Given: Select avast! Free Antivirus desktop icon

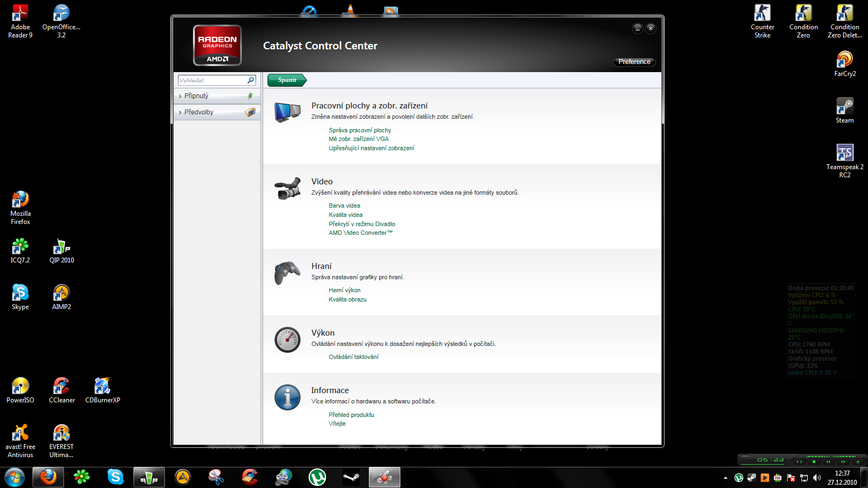Looking at the screenshot, I should point(20,441).
